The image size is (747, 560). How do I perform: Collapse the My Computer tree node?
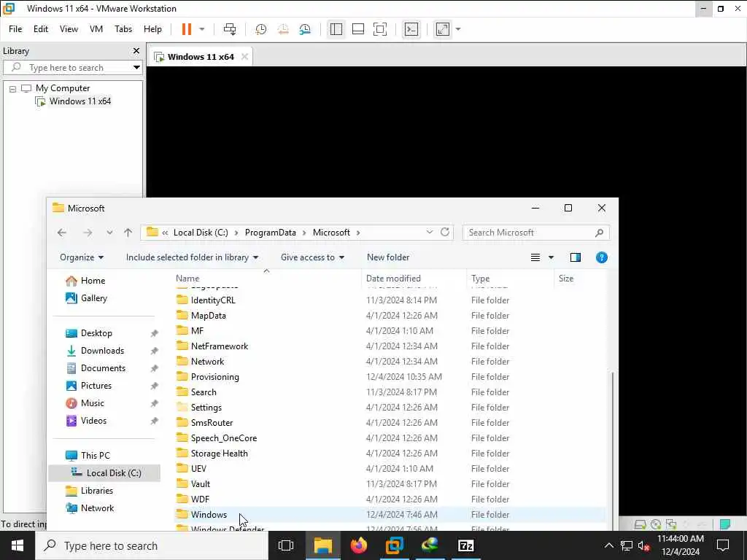point(13,88)
